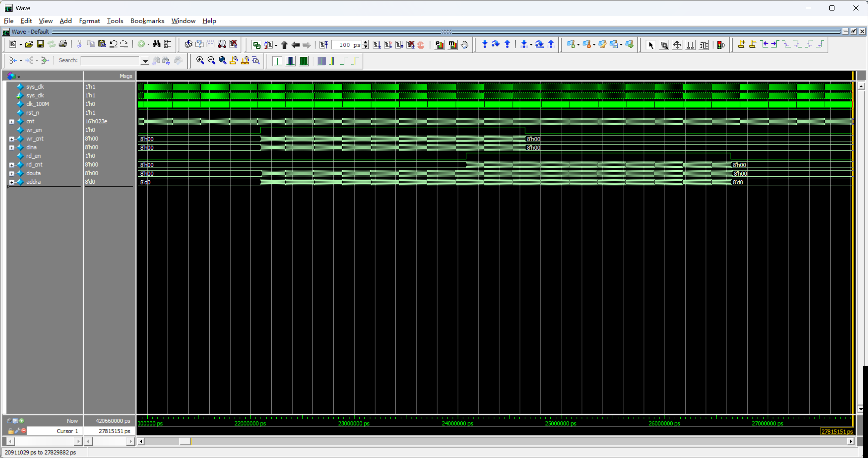This screenshot has width=868, height=458.
Task: Click the Save floppy disk icon
Action: pos(40,44)
